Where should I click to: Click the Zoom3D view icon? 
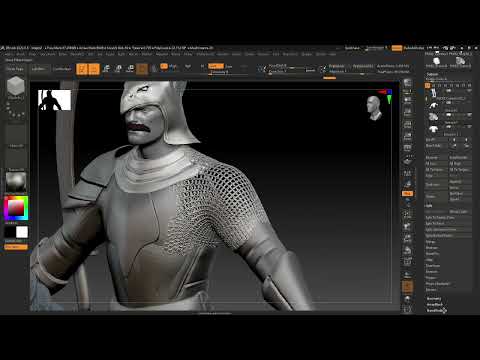(x=407, y=239)
